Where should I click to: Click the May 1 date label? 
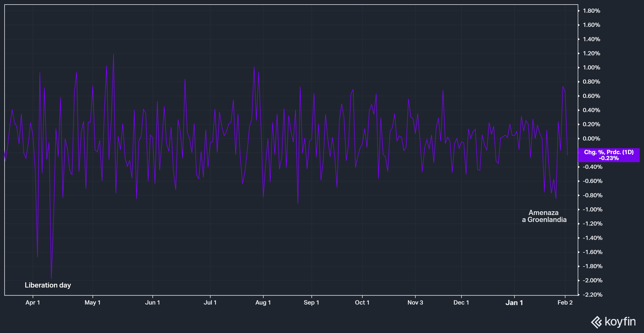click(x=92, y=303)
